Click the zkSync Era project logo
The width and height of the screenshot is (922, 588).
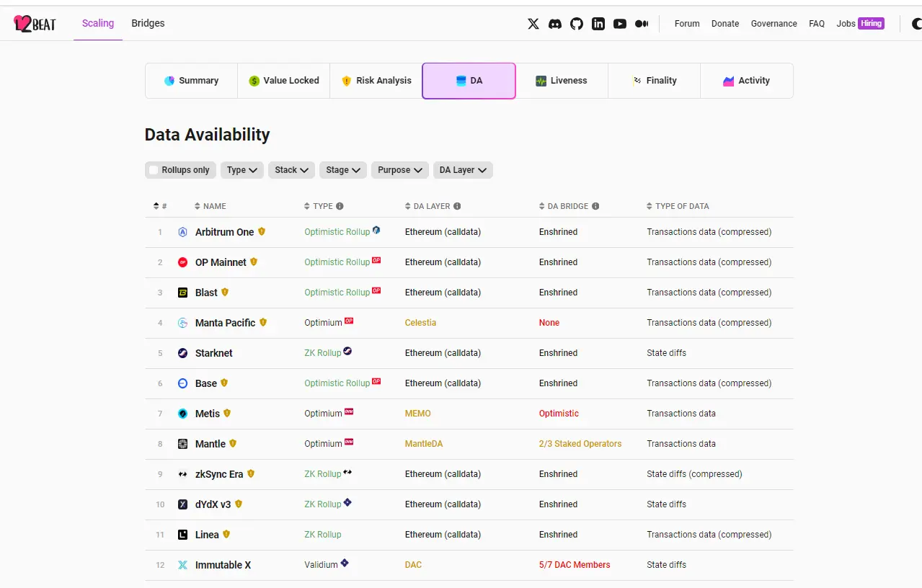pyautogui.click(x=183, y=474)
